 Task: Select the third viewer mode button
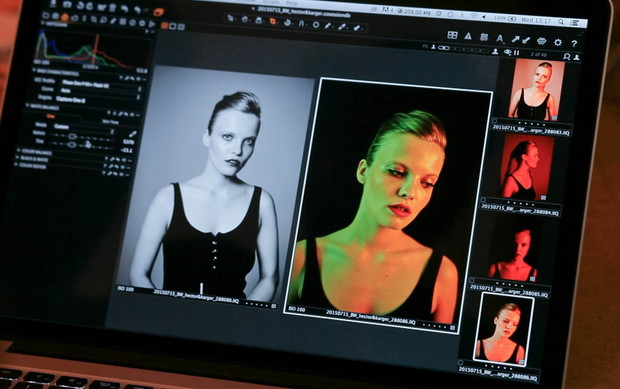(181, 27)
